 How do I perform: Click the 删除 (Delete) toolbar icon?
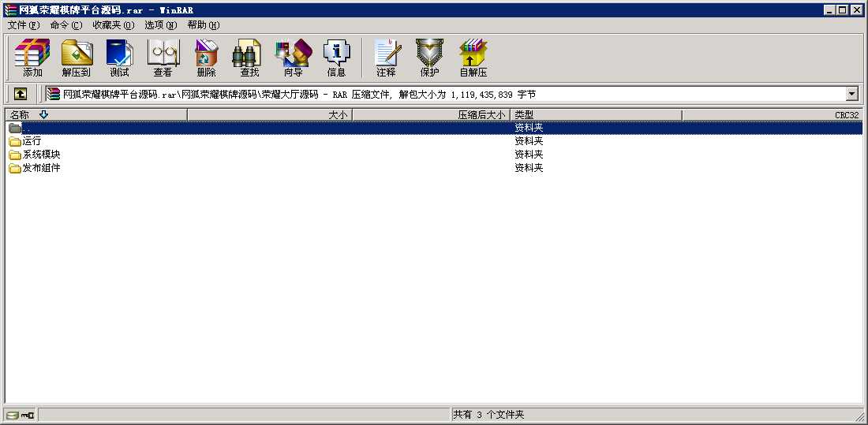[x=206, y=58]
